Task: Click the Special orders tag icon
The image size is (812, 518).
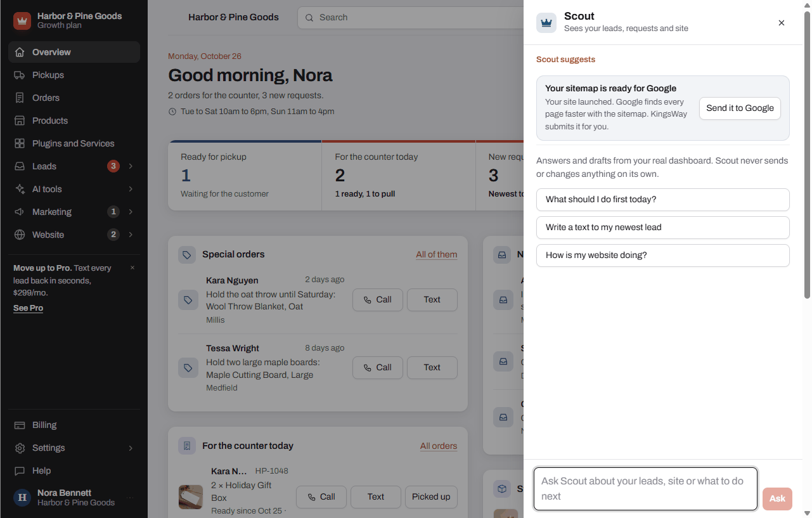Action: click(186, 255)
